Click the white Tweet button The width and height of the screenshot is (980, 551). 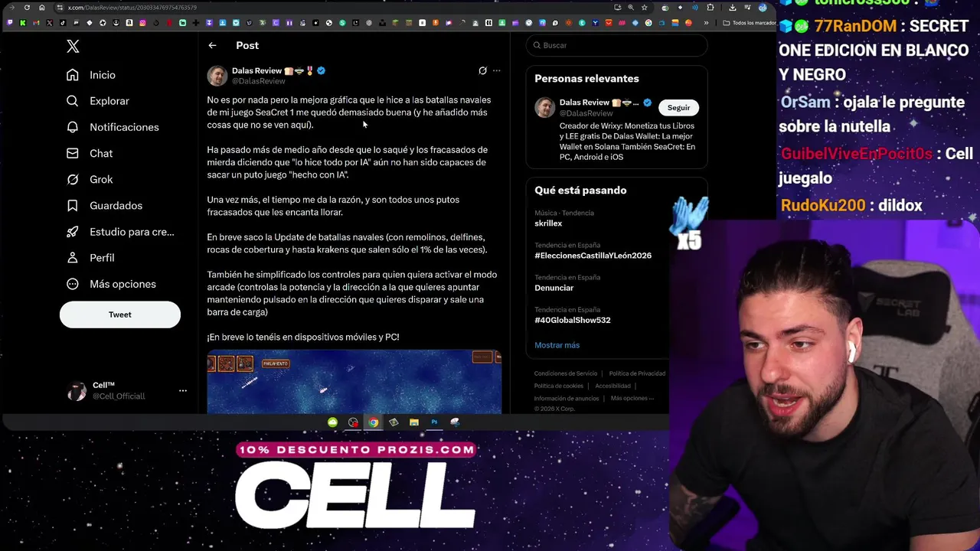120,315
